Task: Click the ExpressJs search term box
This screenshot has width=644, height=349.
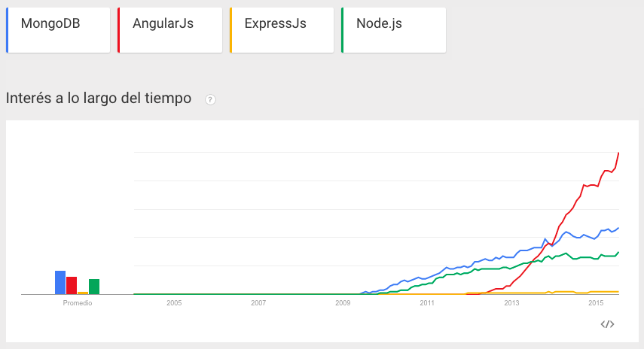Action: coord(282,30)
